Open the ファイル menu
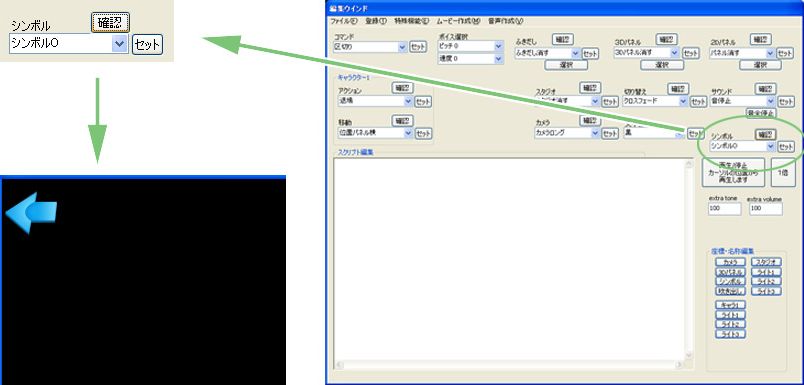This screenshot has width=804, height=385. [x=344, y=21]
